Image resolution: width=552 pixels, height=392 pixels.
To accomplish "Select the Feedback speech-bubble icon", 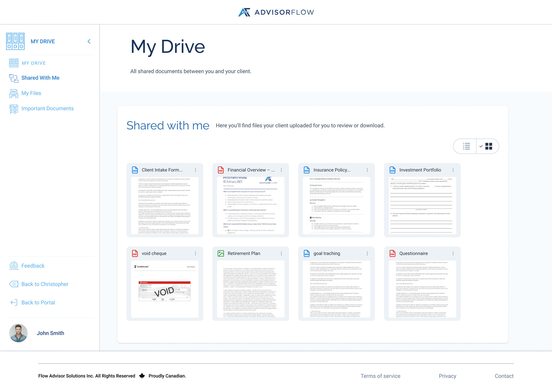I will click(13, 266).
